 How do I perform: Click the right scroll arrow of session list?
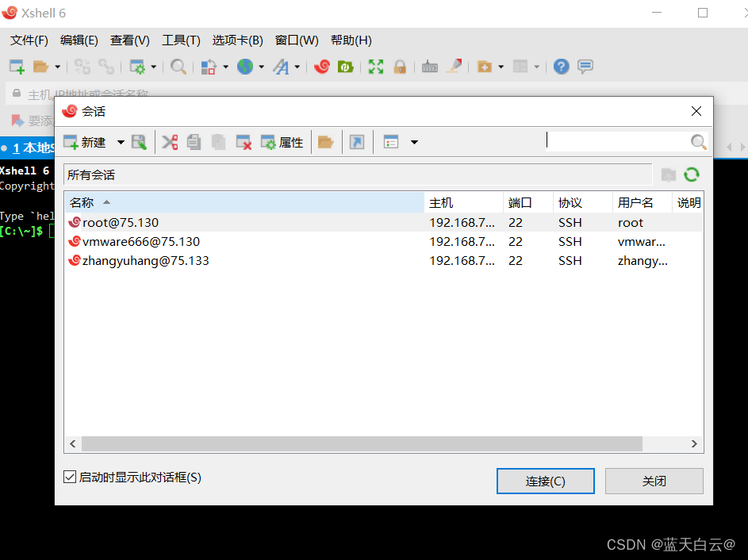point(694,443)
